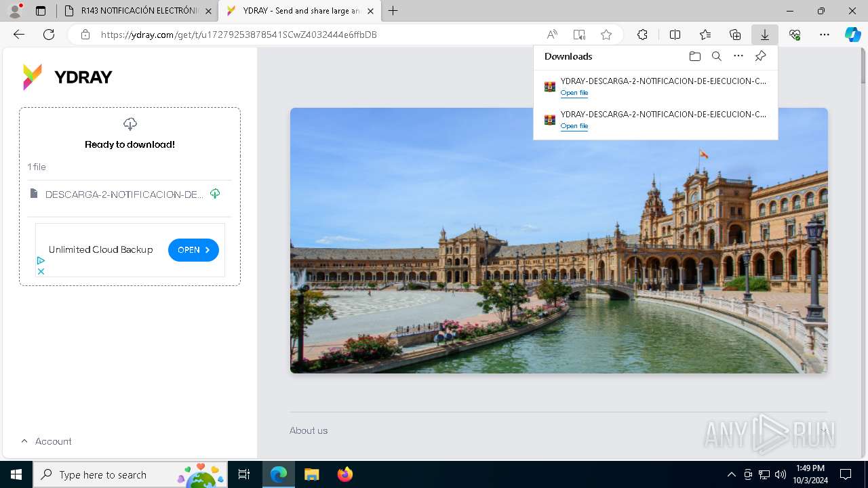Open the Extensions puzzle icon
868x488 pixels.
pyautogui.click(x=642, y=35)
